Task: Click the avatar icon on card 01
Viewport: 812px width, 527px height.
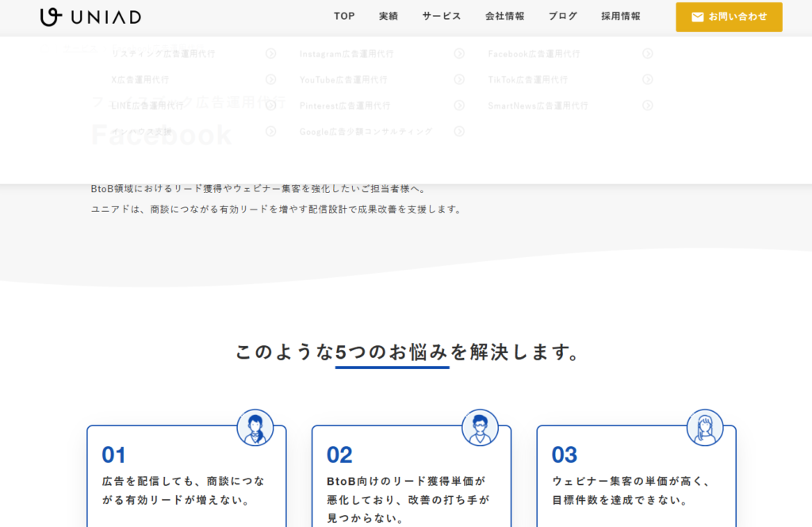Action: [x=255, y=428]
